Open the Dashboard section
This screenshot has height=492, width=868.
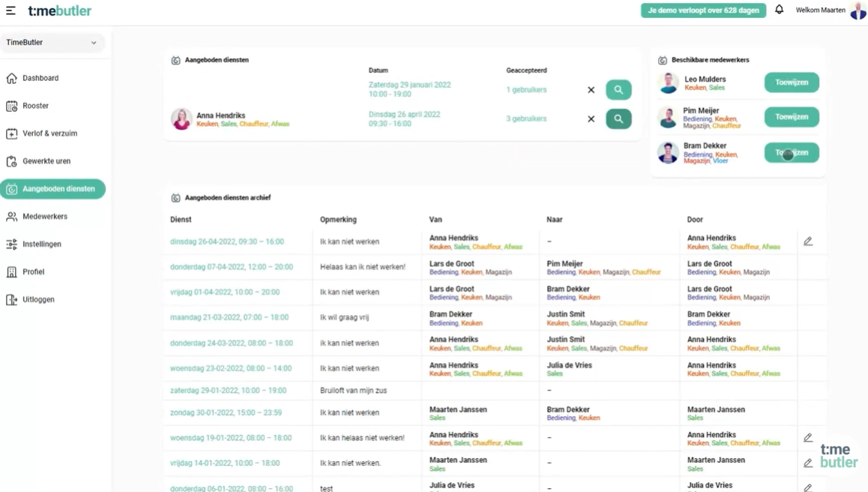pos(40,77)
